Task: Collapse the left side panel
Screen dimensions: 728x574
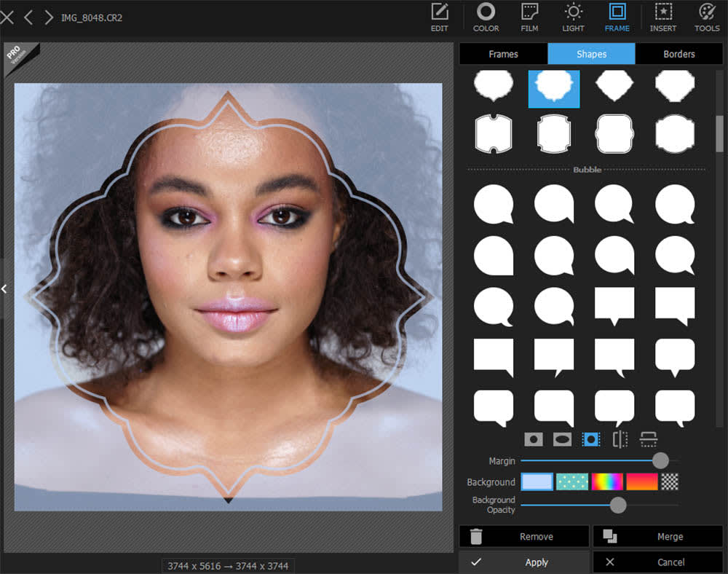Action: click(x=4, y=288)
